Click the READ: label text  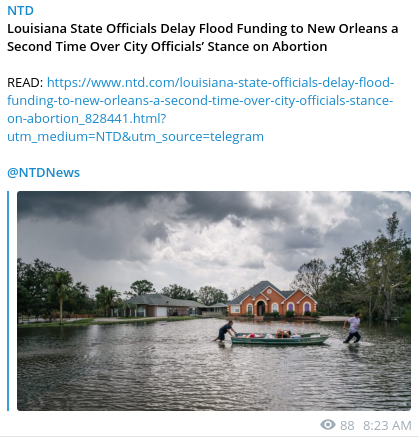click(x=25, y=83)
